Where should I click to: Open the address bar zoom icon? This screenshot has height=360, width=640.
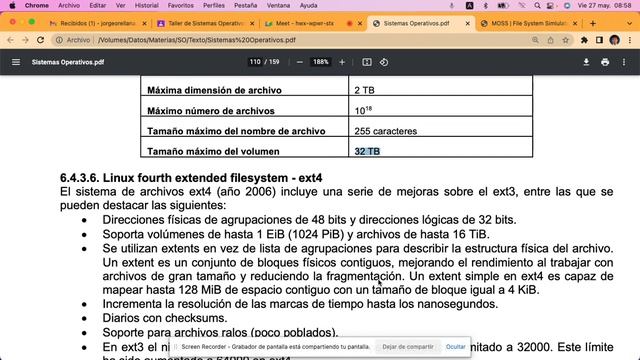click(x=535, y=40)
